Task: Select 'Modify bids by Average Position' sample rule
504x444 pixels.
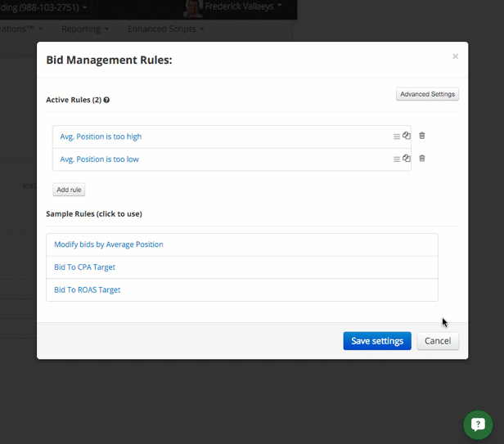Action: point(109,244)
